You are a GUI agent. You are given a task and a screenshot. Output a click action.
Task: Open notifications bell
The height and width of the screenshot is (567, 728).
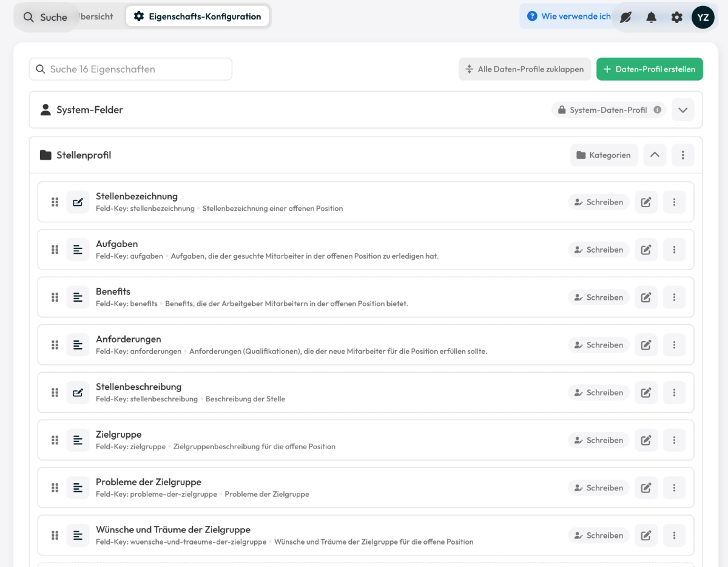pos(651,17)
